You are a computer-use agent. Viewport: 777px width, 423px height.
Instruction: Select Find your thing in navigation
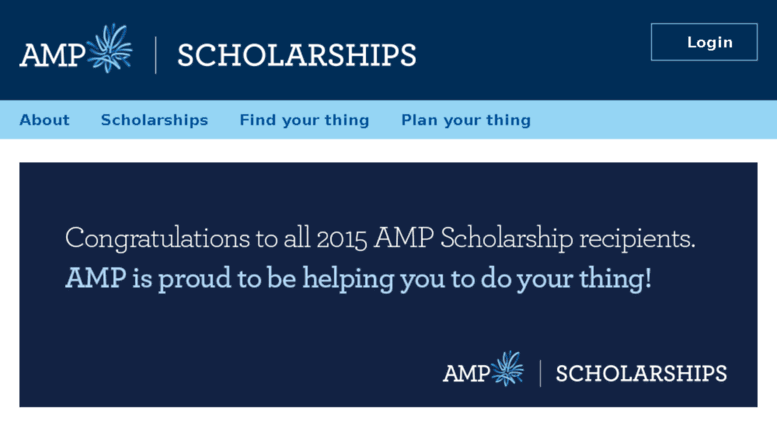click(305, 120)
